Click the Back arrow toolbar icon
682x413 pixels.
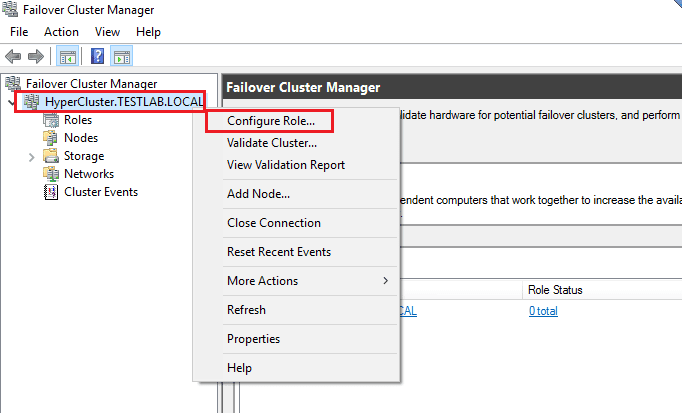click(13, 56)
